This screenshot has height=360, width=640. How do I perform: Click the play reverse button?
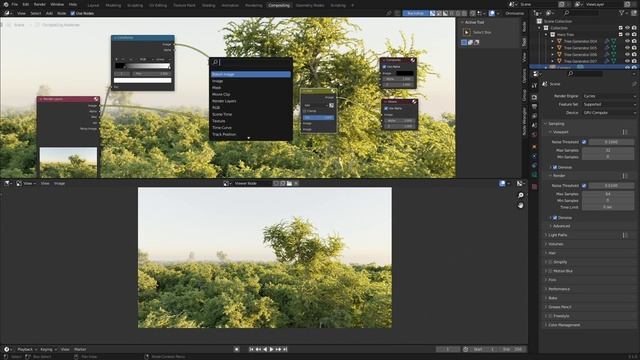coord(265,349)
